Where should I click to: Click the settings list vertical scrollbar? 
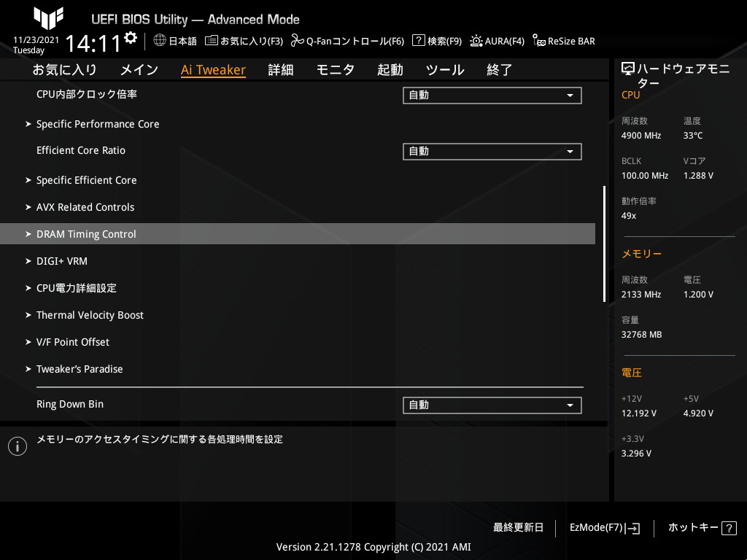pos(604,244)
